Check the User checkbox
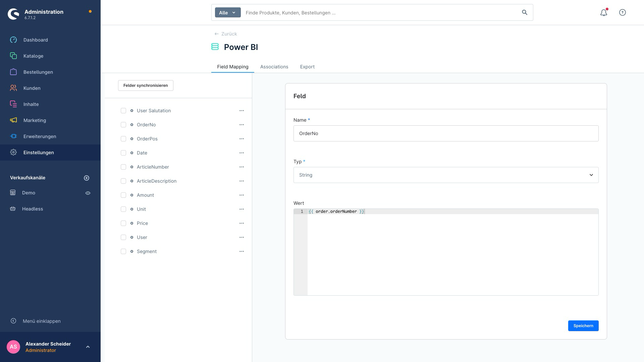The width and height of the screenshot is (644, 362). coord(123,237)
